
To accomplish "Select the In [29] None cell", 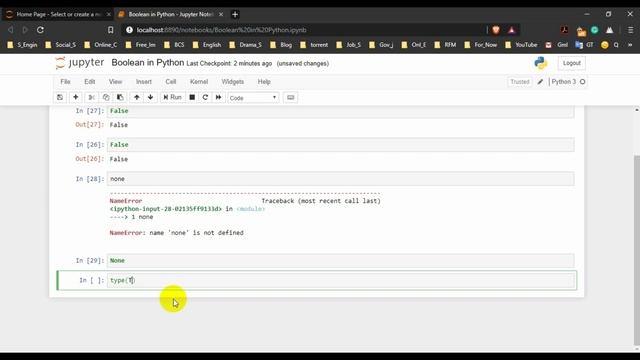I will (x=341, y=260).
